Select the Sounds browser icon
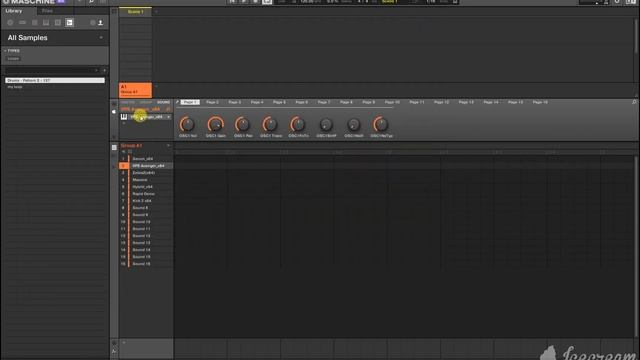This screenshot has height=360, width=640. (35, 22)
